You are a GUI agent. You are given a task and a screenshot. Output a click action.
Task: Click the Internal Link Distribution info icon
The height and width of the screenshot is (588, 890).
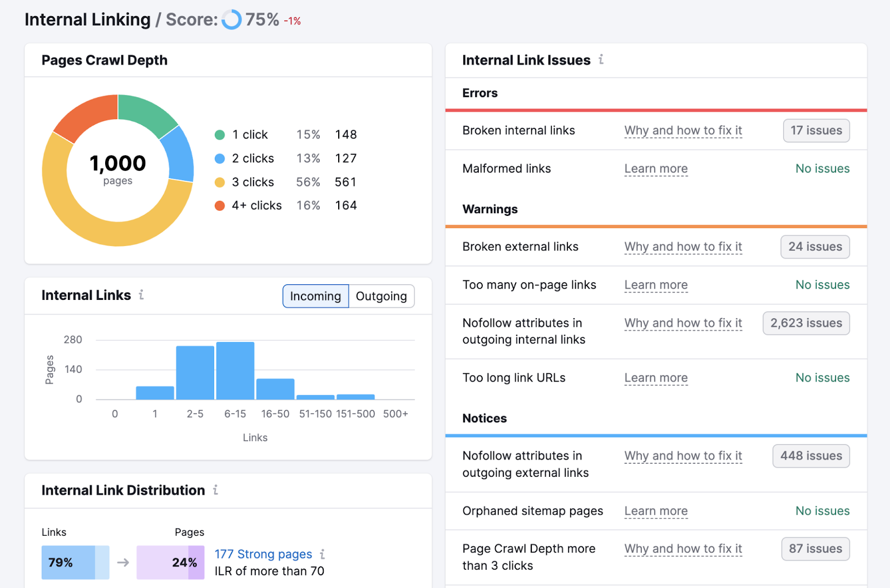pyautogui.click(x=216, y=491)
